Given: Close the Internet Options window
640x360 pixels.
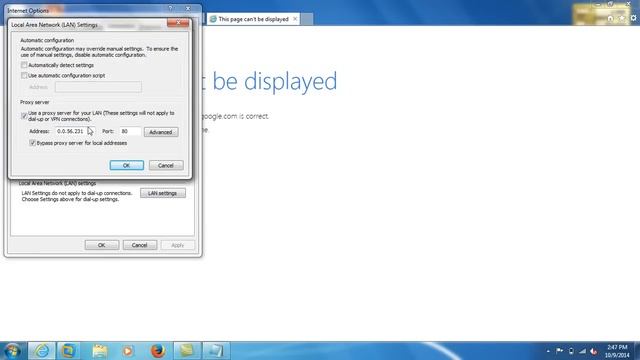Looking at the screenshot, I should tap(188, 8).
